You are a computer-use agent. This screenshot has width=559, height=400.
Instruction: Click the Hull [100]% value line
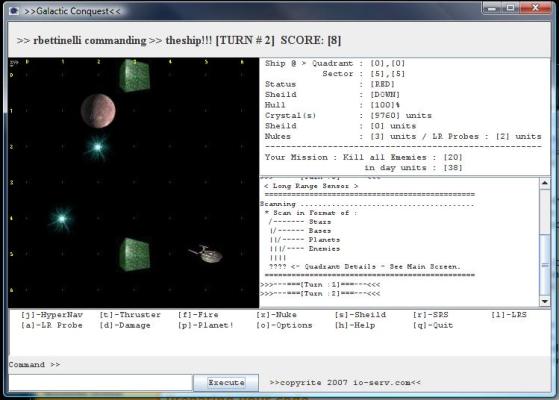(332, 105)
